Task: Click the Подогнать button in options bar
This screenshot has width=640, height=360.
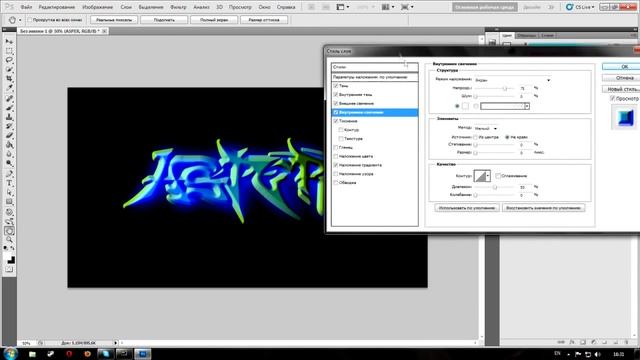Action: 164,20
